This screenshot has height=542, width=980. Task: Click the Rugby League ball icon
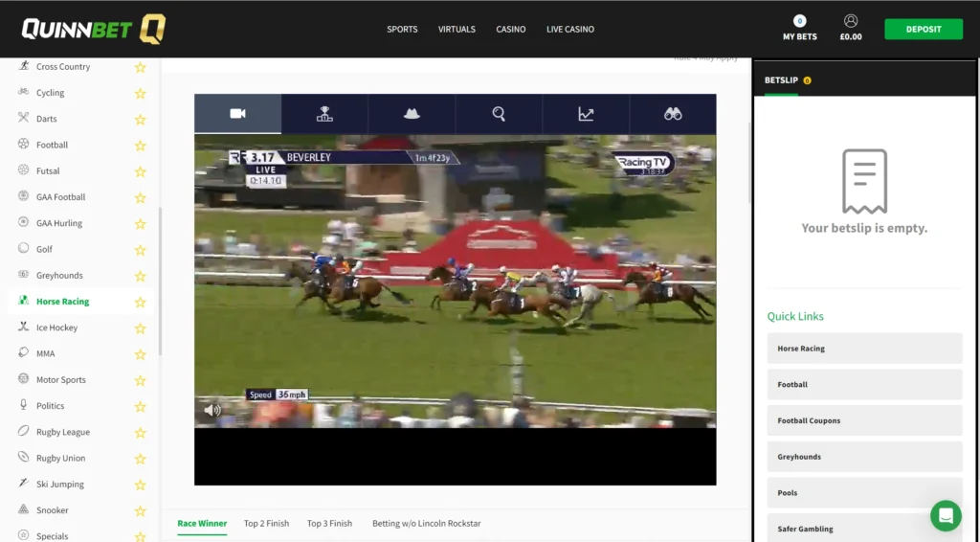pyautogui.click(x=23, y=431)
